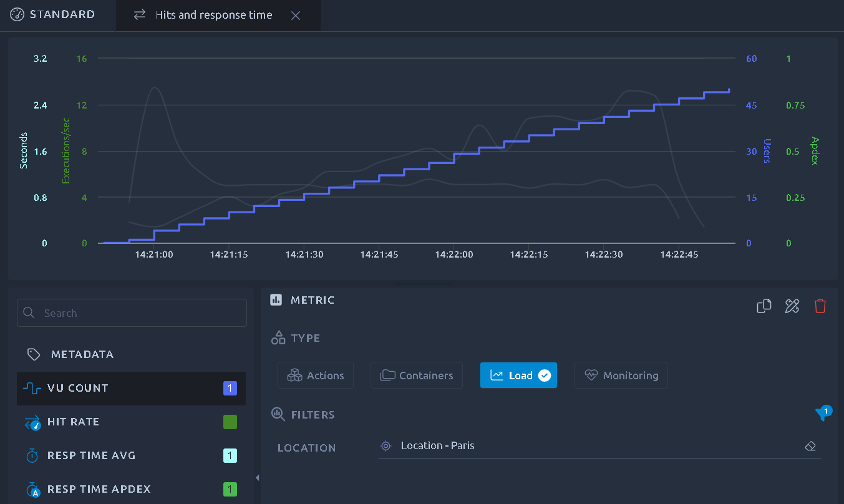844x504 pixels.
Task: Collapse the left panel with the arrow handle
Action: [257, 478]
